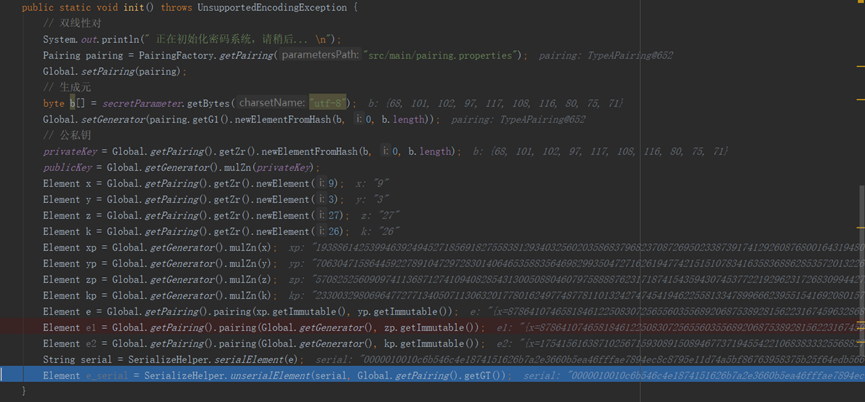Click the red breakpoint line for Element e1
This screenshot has width=865, height=402.
click(x=430, y=328)
